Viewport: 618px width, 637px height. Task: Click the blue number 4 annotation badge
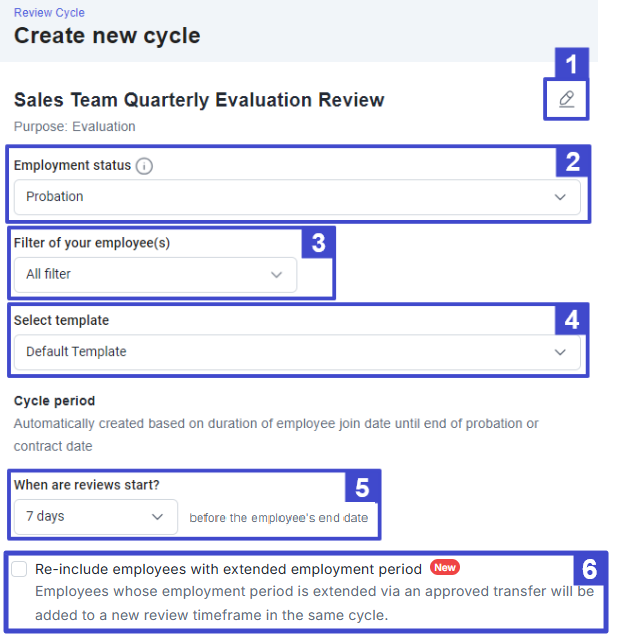point(572,319)
